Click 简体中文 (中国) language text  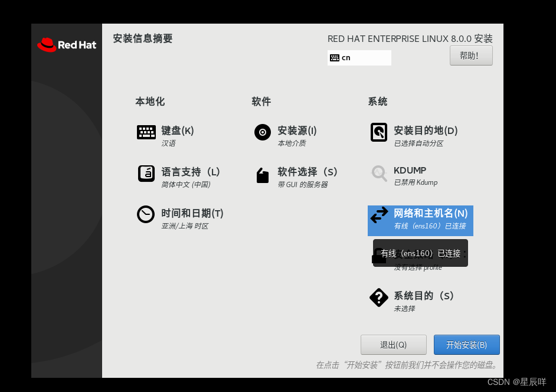(186, 184)
